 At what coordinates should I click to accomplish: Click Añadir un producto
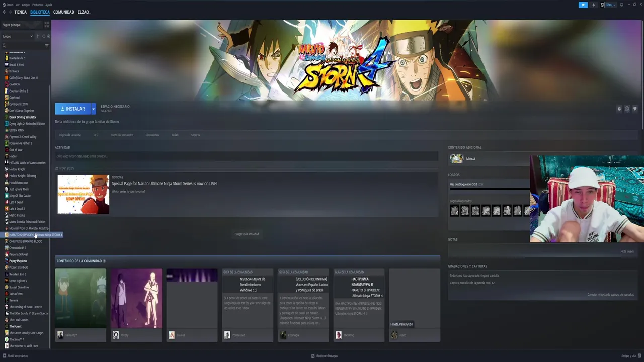coord(16,356)
